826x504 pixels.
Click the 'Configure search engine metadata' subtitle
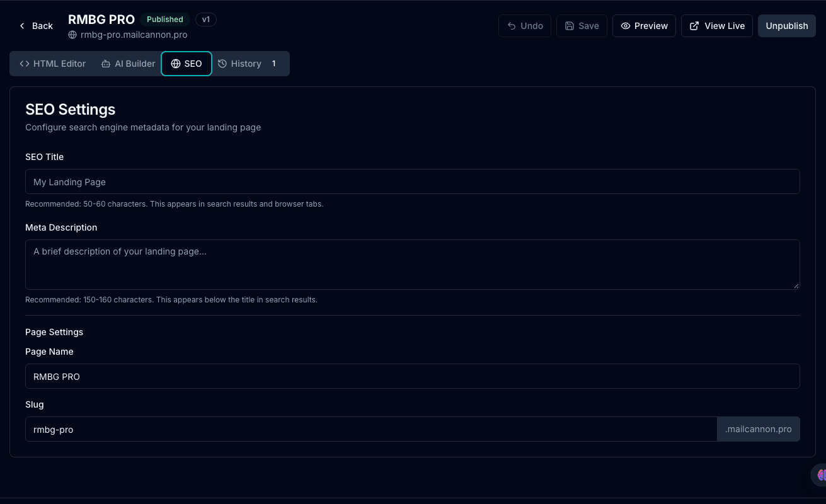tap(143, 127)
